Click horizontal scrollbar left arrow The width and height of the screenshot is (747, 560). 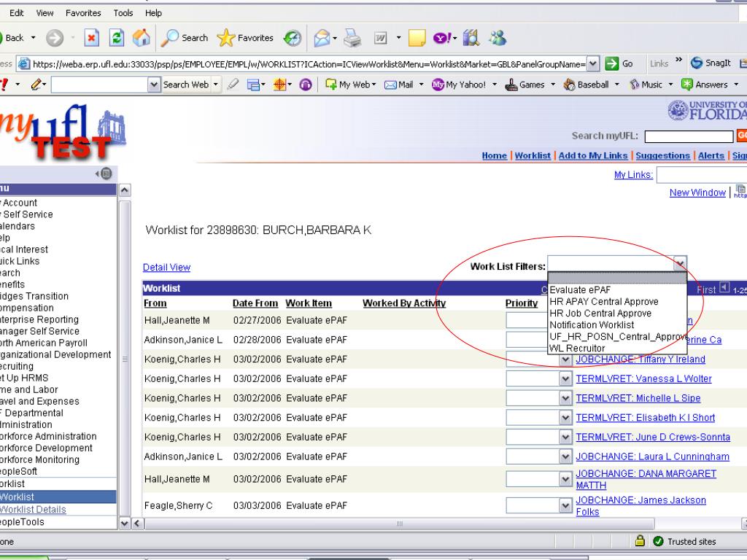[137, 524]
